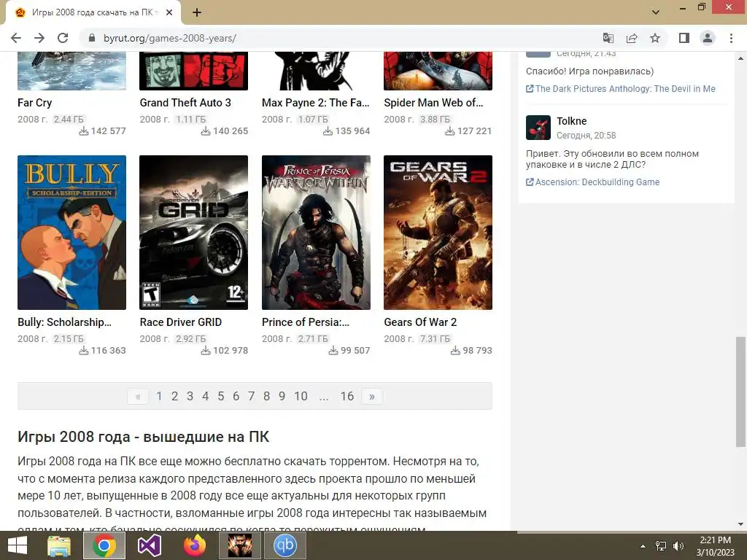
Task: Open the Race Driver GRID cover image
Action: [x=194, y=233]
